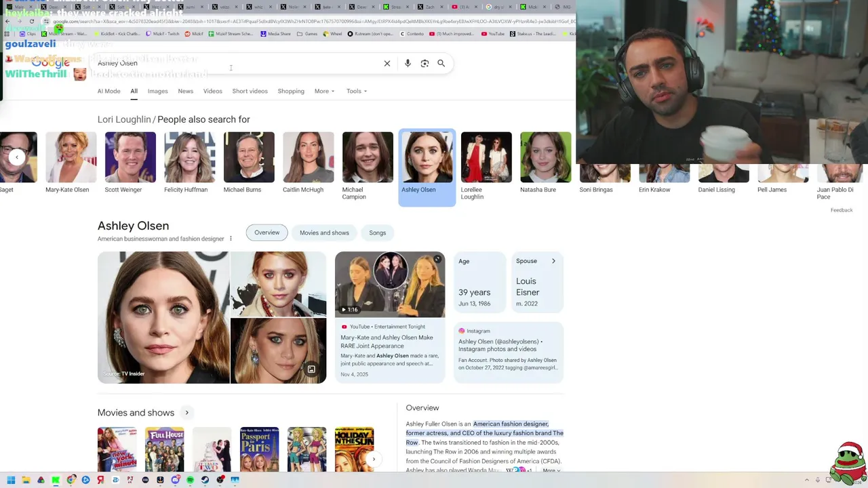868x488 pixels.
Task: Open the Games bookmark folder
Action: pos(307,34)
